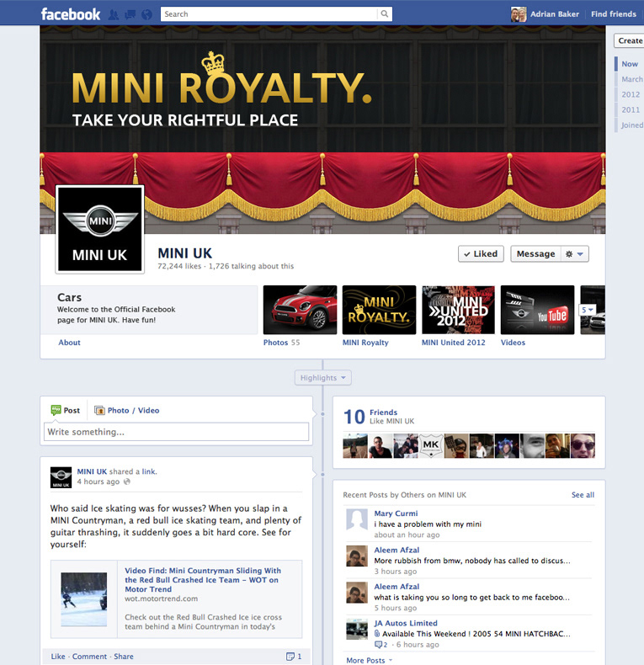This screenshot has height=665, width=644.
Task: Click the Message button
Action: (535, 254)
